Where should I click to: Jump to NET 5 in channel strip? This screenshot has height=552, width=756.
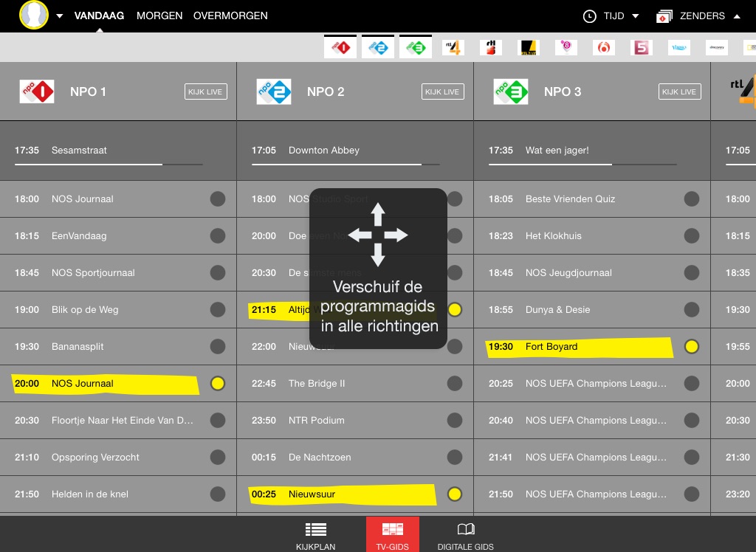(642, 47)
